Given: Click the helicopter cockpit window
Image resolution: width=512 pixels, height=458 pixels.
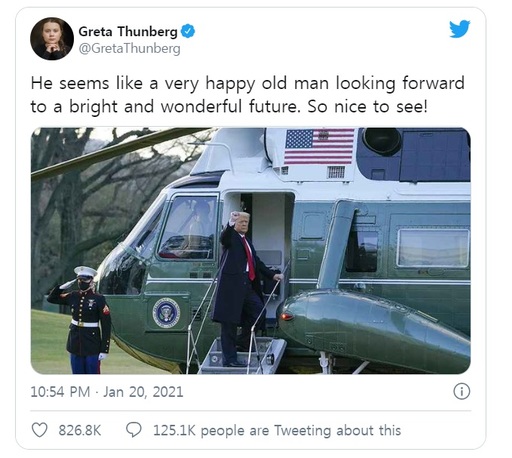Looking at the screenshot, I should pyautogui.click(x=187, y=228).
